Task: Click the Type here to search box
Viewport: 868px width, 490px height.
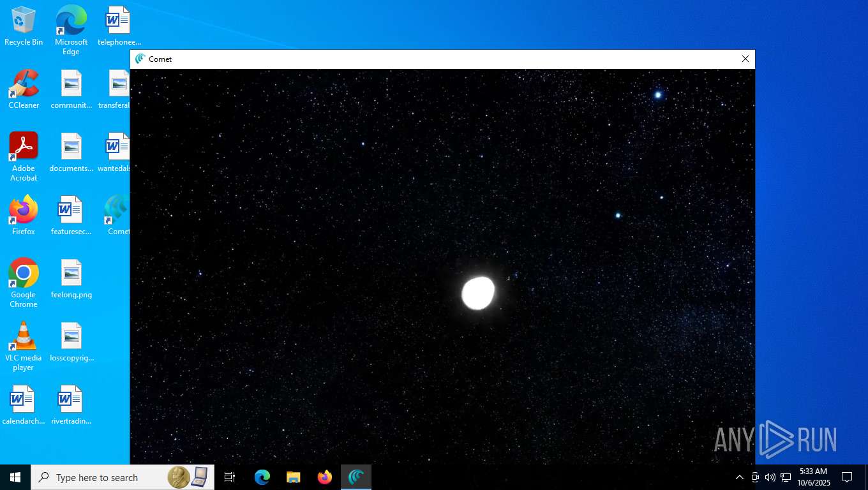Action: pos(123,477)
